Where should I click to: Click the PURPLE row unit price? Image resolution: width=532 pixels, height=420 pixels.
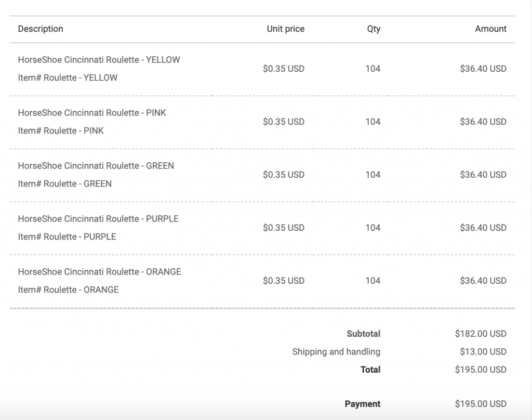click(x=284, y=228)
